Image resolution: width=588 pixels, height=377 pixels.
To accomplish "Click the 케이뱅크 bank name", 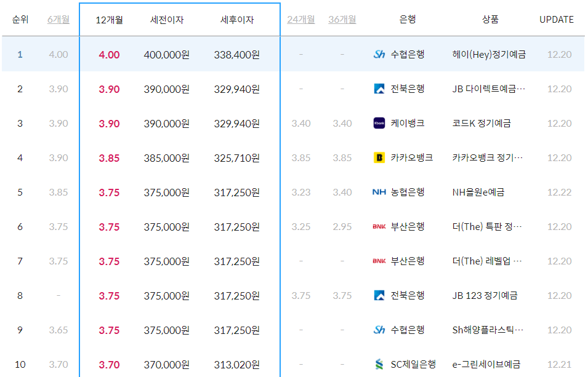I will click(408, 123).
